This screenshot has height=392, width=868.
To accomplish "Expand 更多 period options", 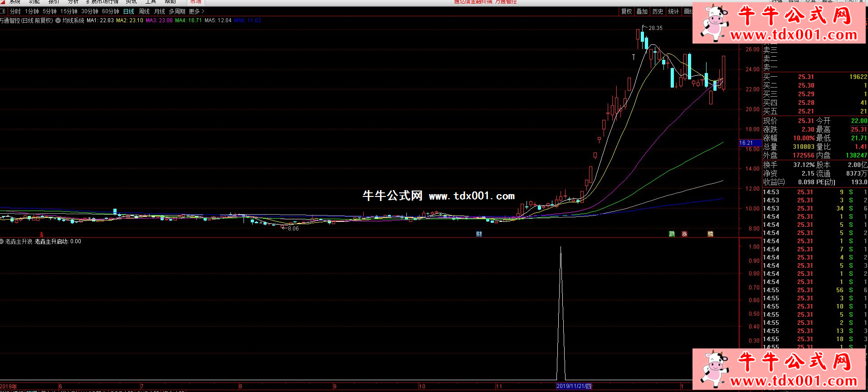I will click(196, 11).
